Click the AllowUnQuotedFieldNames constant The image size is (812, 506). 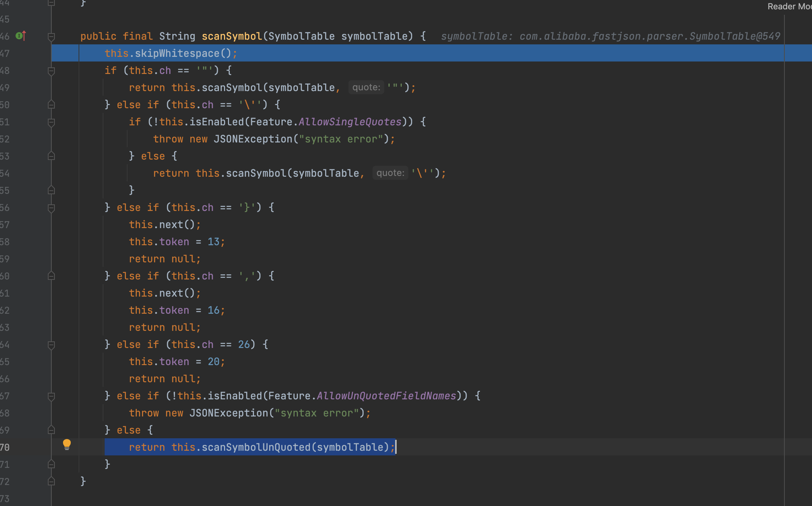pyautogui.click(x=386, y=396)
